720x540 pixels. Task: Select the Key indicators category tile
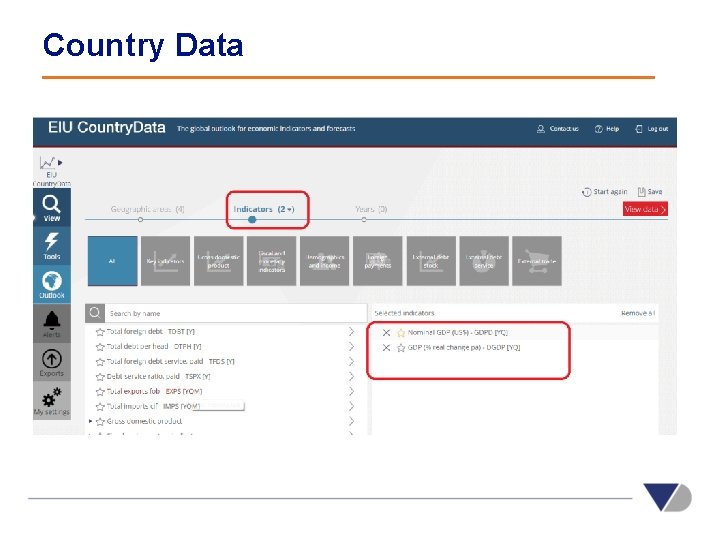[165, 261]
